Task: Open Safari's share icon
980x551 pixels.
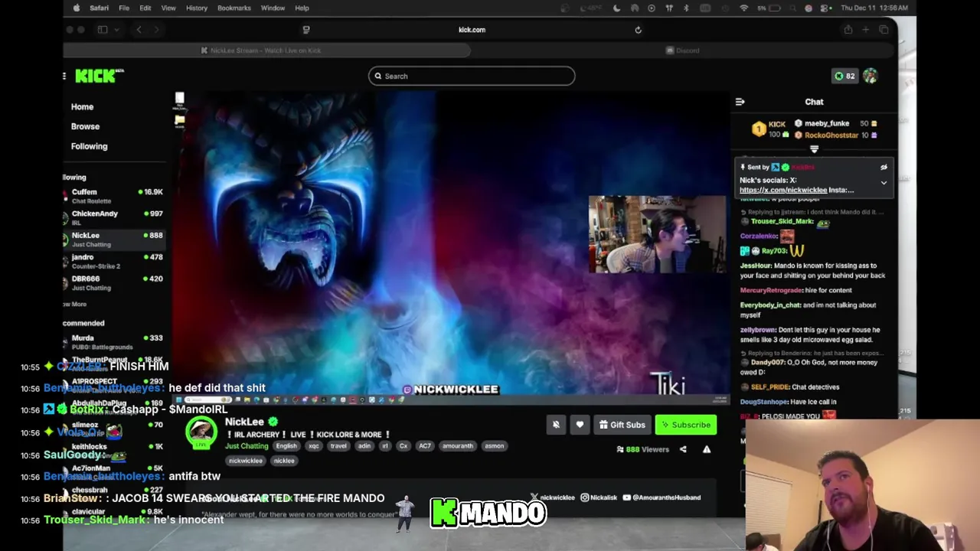Action: [848, 30]
